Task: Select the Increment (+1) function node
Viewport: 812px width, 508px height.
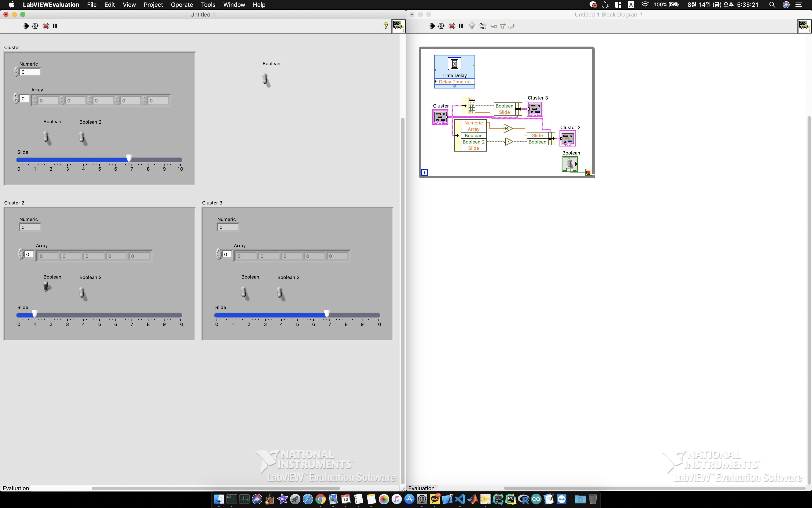Action: pos(508,128)
